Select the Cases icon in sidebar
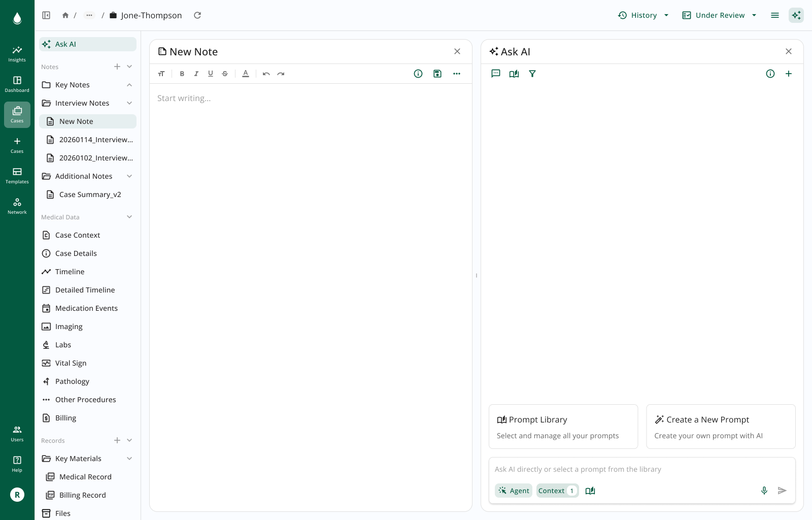Image resolution: width=812 pixels, height=520 pixels. point(17,114)
